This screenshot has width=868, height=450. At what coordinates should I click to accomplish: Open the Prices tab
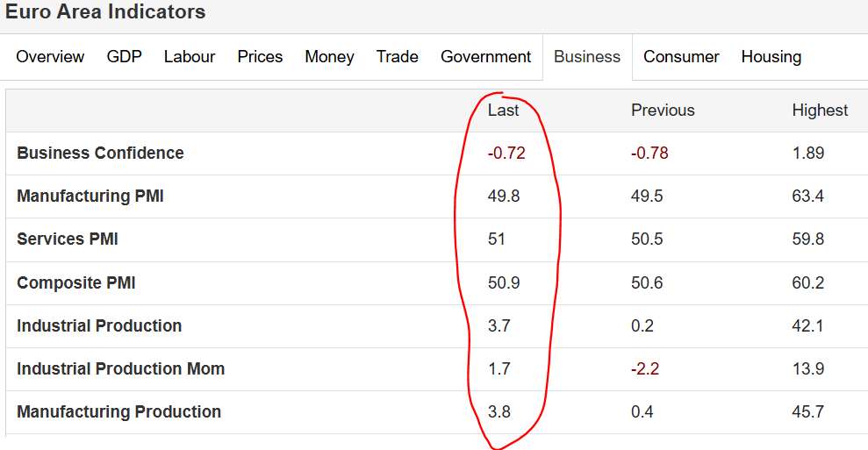click(260, 56)
